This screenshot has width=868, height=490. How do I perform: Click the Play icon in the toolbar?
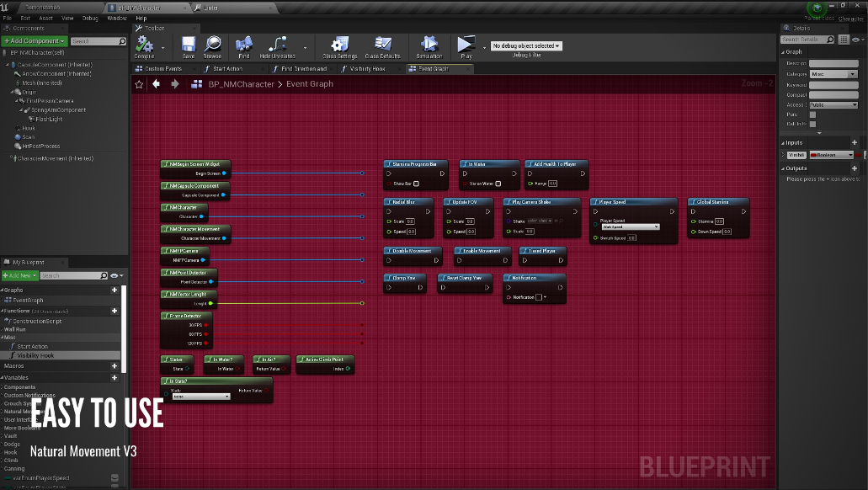click(x=466, y=45)
